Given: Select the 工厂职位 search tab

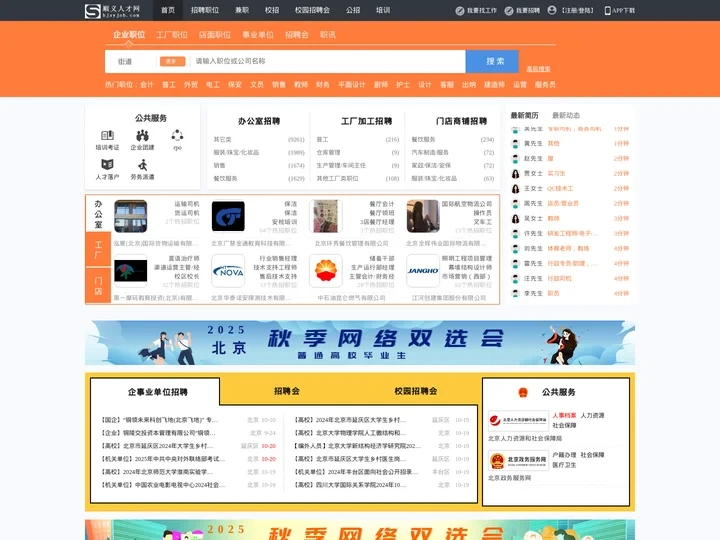Looking at the screenshot, I should coord(172,35).
